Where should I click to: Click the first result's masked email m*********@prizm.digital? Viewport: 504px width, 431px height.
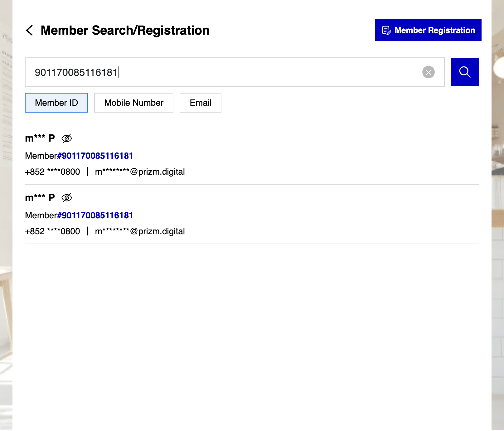coord(140,172)
